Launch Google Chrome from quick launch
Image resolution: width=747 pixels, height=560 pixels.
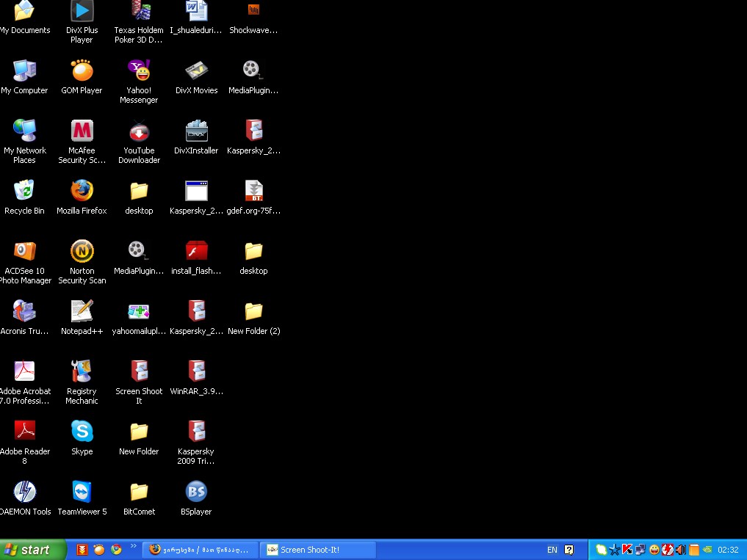click(x=116, y=550)
